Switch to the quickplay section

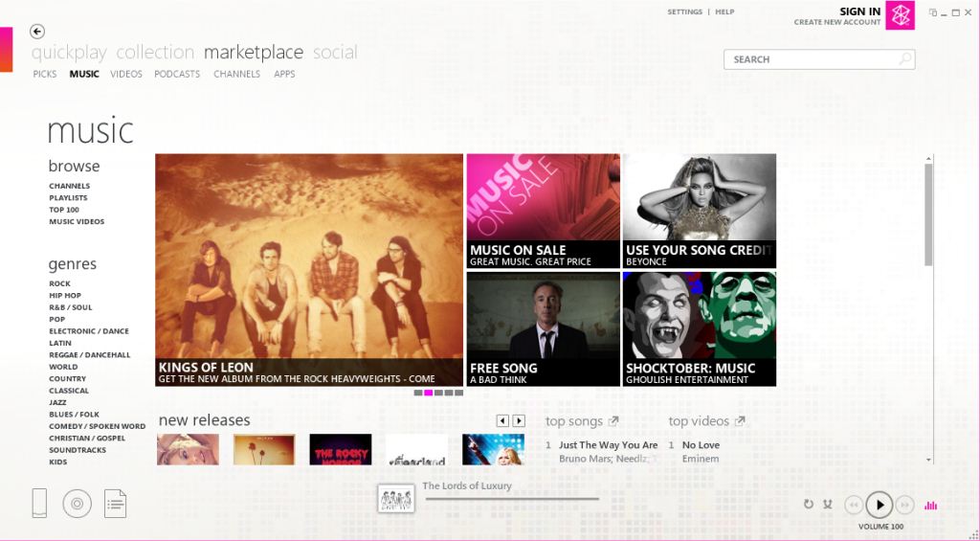point(69,53)
